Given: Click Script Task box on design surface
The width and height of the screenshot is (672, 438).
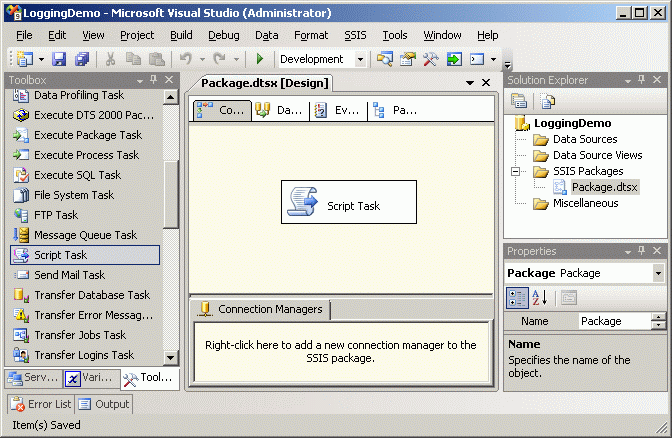Looking at the screenshot, I should [x=349, y=202].
